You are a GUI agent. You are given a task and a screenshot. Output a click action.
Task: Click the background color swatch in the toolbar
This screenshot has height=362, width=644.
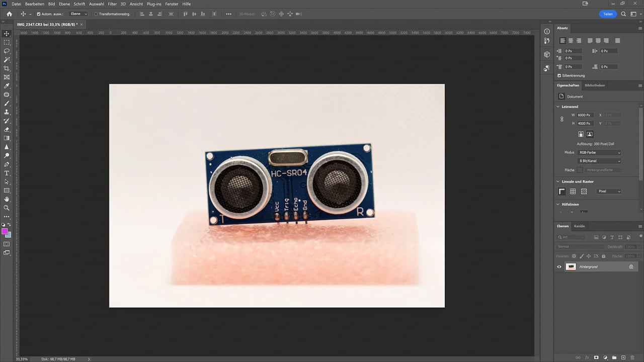(9, 235)
